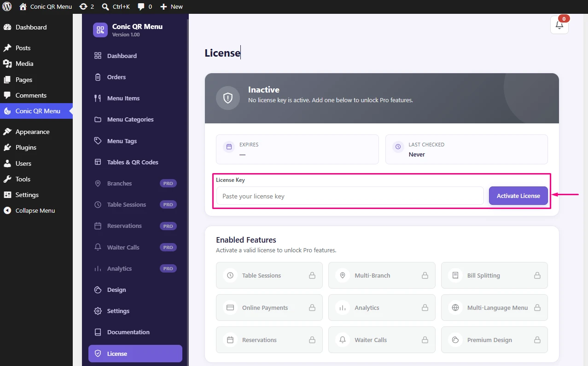Click the PRO badge beside Branches
588x366 pixels.
click(x=168, y=183)
